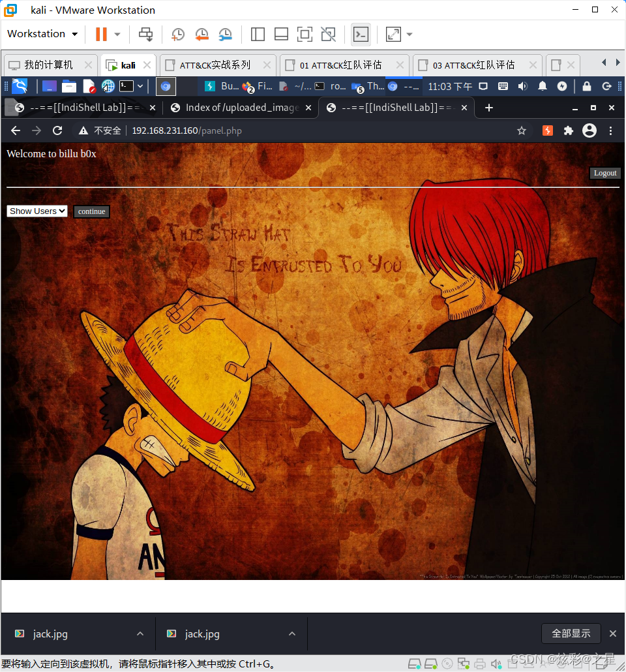
Task: Switch to the Burp Suite taskbar window
Action: click(222, 86)
